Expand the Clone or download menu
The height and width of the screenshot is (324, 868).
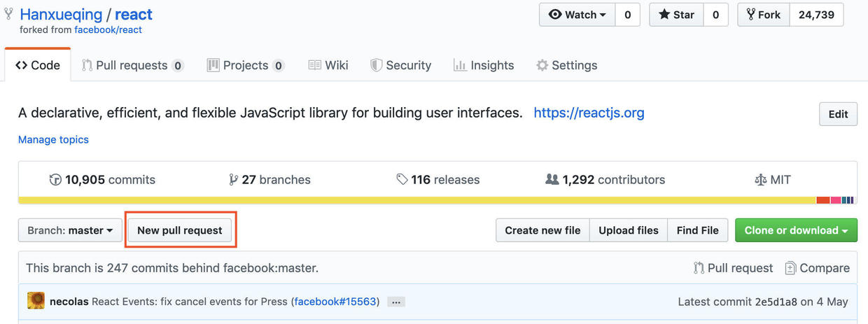tap(796, 230)
